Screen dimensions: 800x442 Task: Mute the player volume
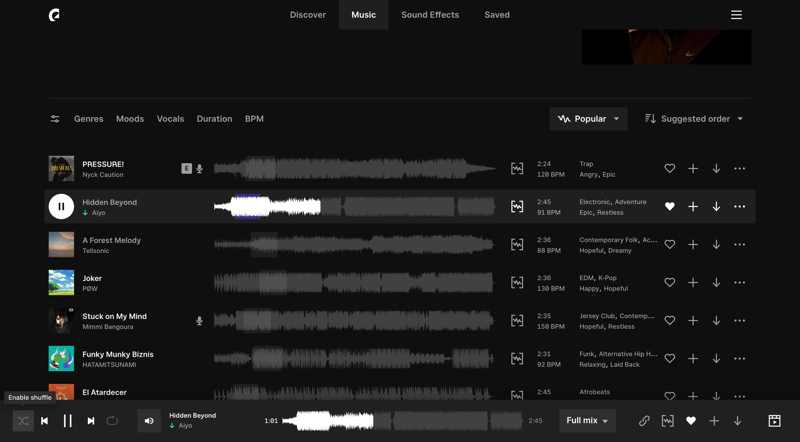click(149, 421)
